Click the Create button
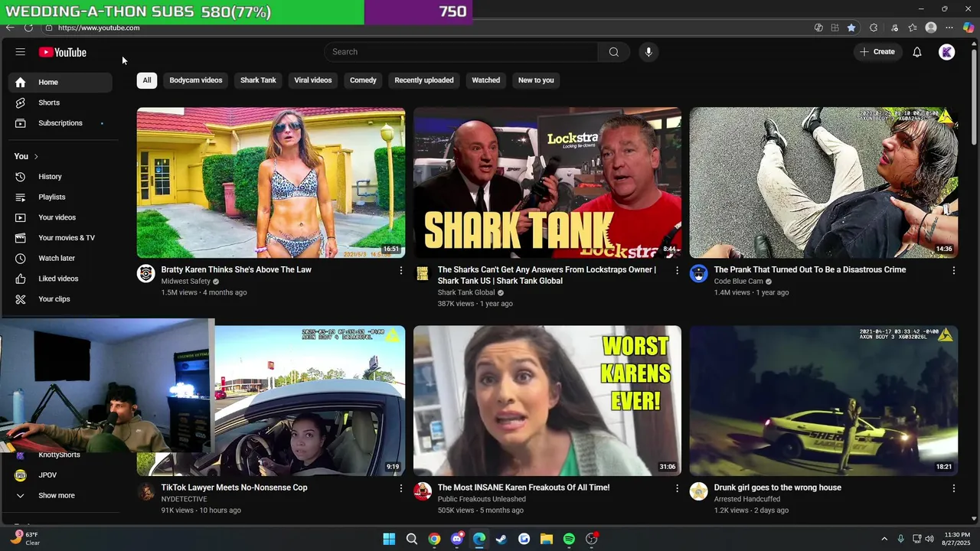The image size is (980, 551). [x=877, y=52]
